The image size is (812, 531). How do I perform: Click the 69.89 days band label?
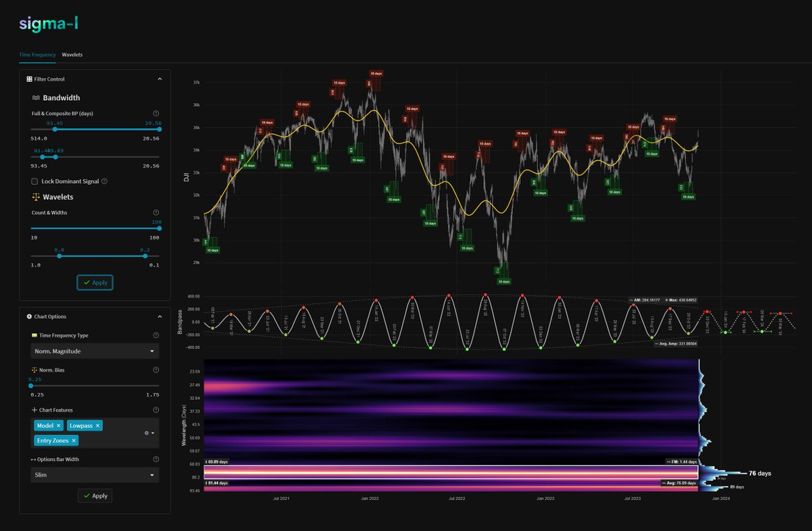tap(217, 461)
